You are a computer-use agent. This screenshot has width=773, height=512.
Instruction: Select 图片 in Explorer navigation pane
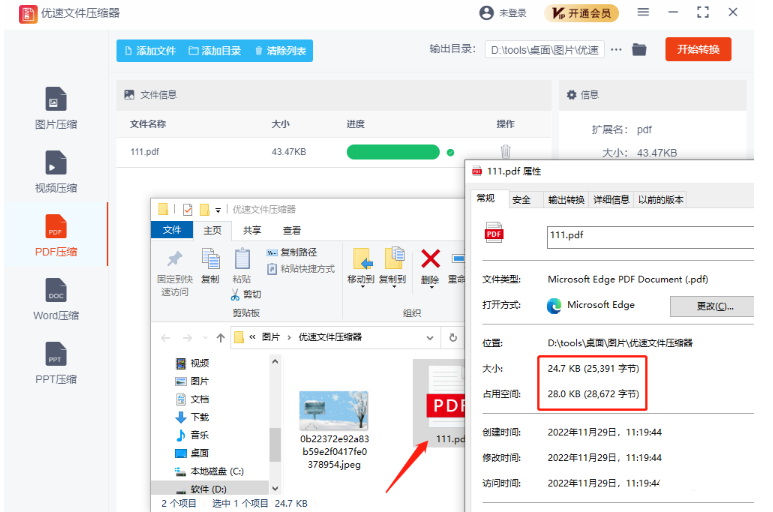click(x=192, y=381)
